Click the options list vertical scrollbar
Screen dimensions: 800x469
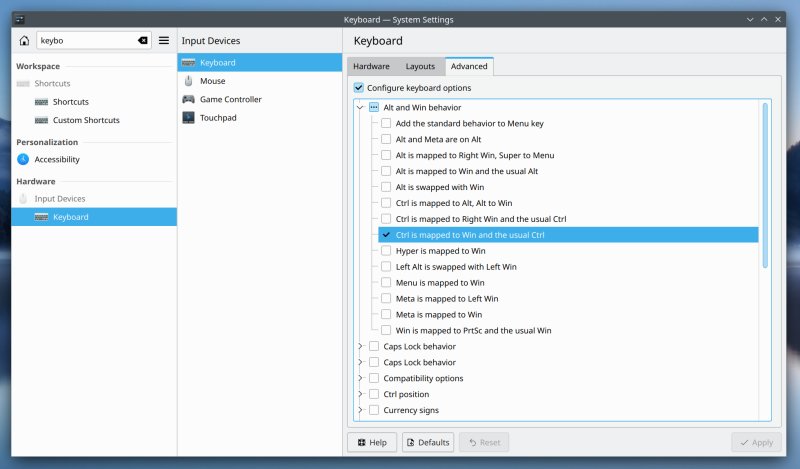click(x=765, y=185)
